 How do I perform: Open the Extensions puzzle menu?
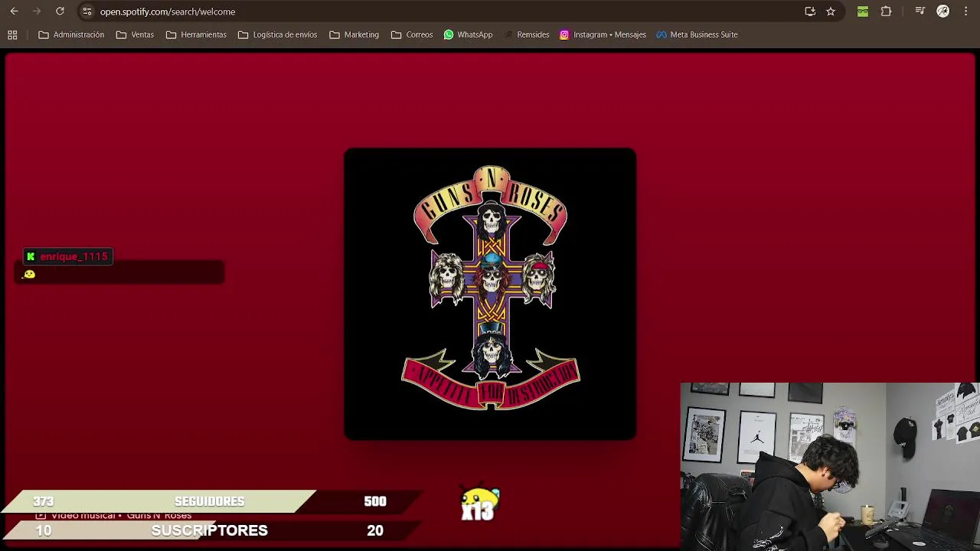pyautogui.click(x=886, y=11)
